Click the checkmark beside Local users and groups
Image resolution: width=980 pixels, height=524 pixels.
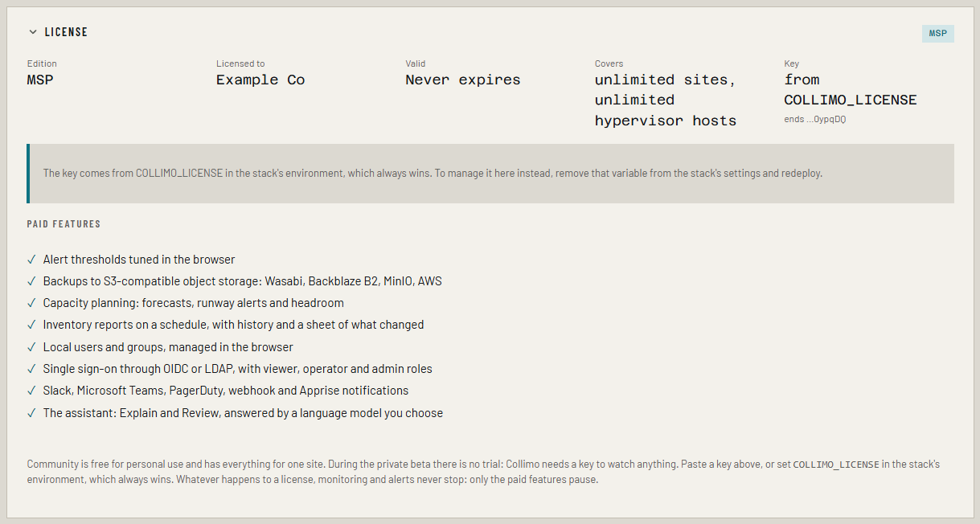(31, 347)
